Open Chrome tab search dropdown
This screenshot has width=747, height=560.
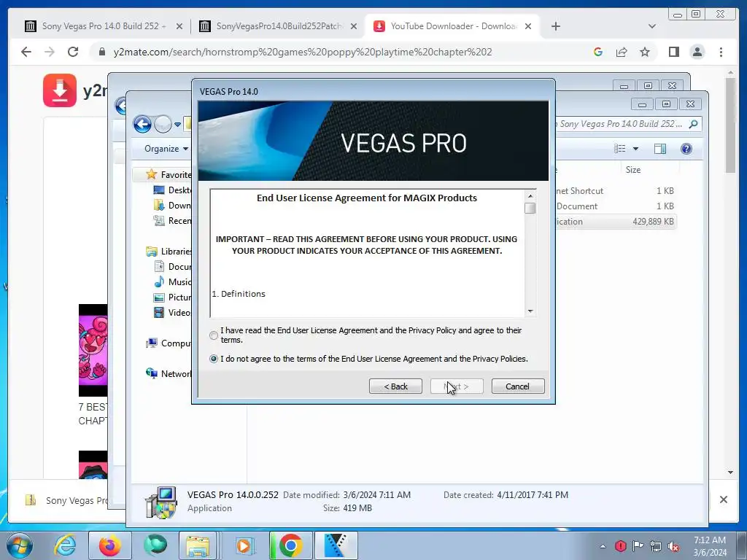tap(651, 26)
